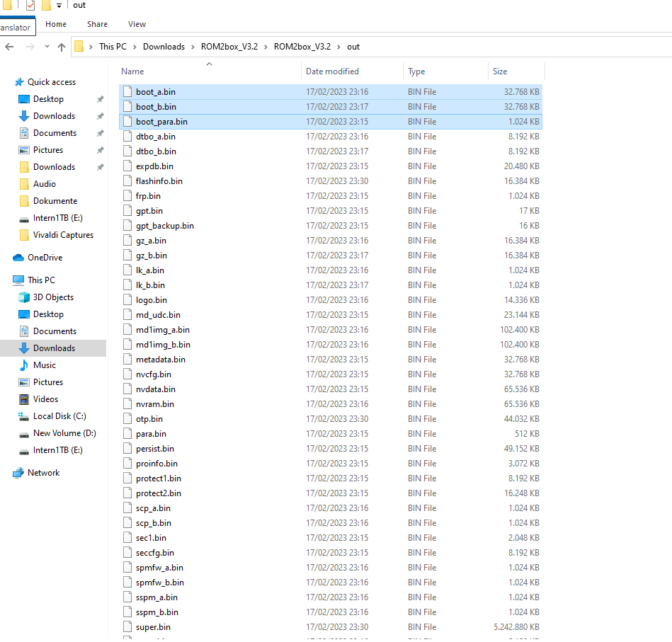Click the file icon of dtbo_a.bin
This screenshot has height=642, width=672.
[127, 136]
